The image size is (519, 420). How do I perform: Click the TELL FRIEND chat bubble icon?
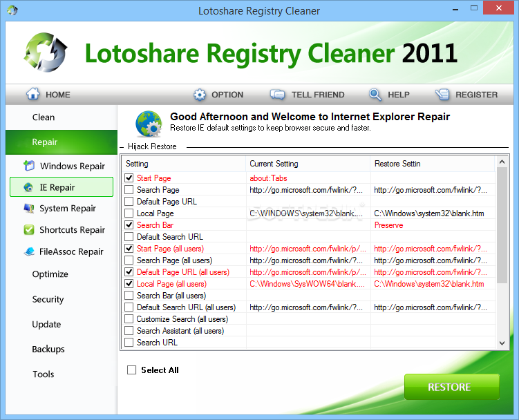pyautogui.click(x=277, y=95)
